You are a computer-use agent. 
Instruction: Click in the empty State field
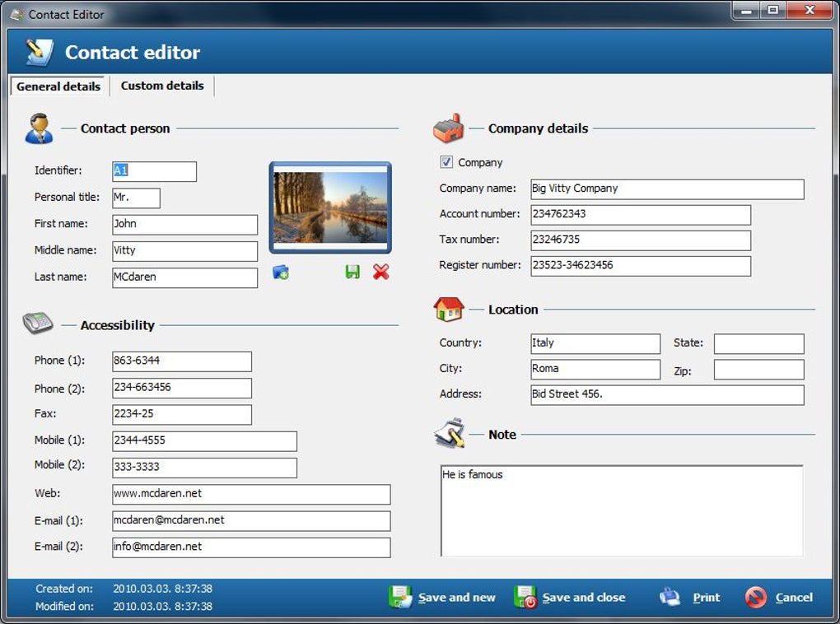click(x=758, y=343)
